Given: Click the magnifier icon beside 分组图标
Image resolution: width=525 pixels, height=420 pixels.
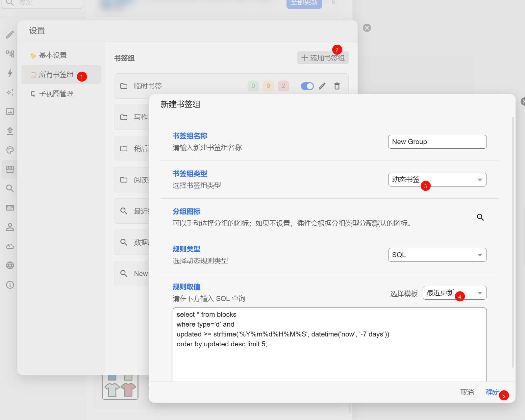Looking at the screenshot, I should tap(480, 217).
